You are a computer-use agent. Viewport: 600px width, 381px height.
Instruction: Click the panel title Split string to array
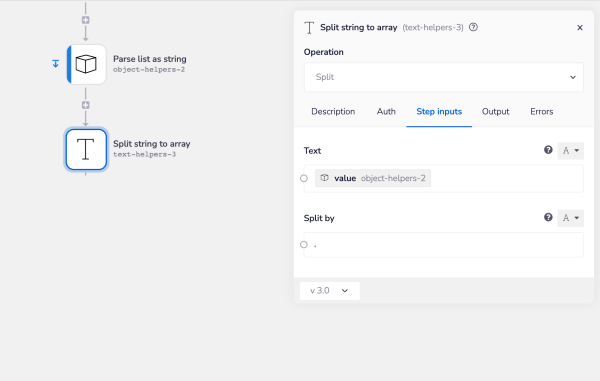(x=359, y=28)
